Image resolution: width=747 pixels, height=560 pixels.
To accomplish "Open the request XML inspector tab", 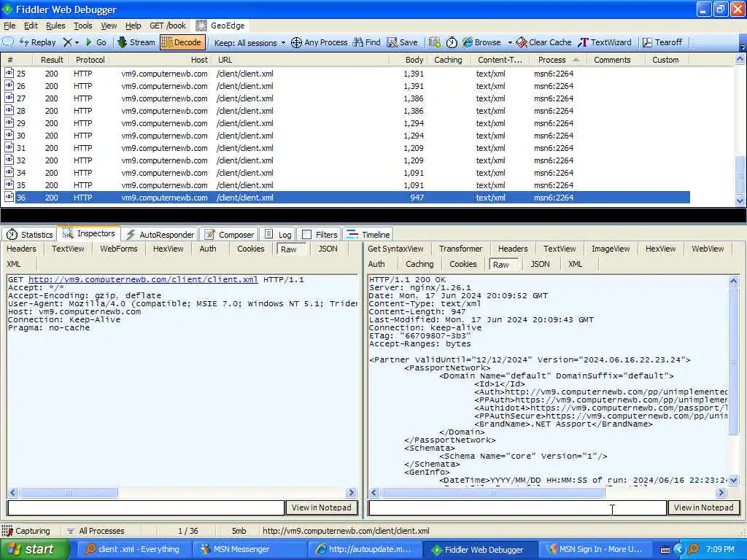I will pos(14,264).
